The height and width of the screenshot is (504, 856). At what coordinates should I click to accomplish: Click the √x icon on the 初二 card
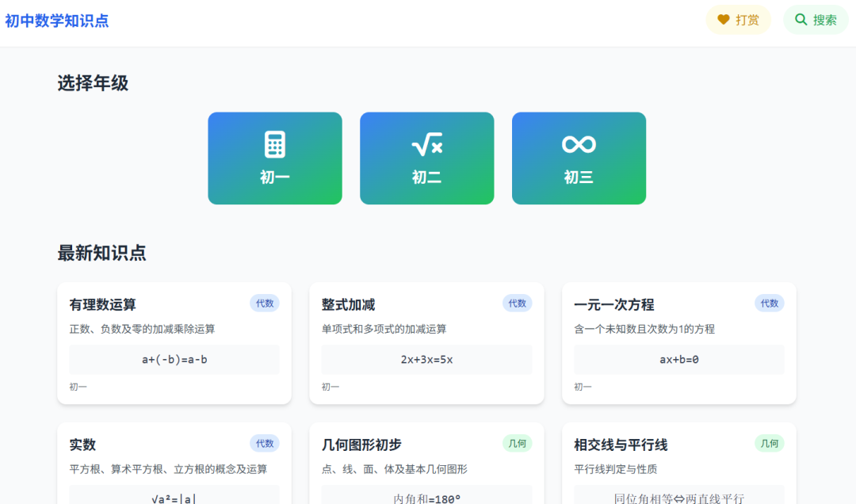[426, 143]
